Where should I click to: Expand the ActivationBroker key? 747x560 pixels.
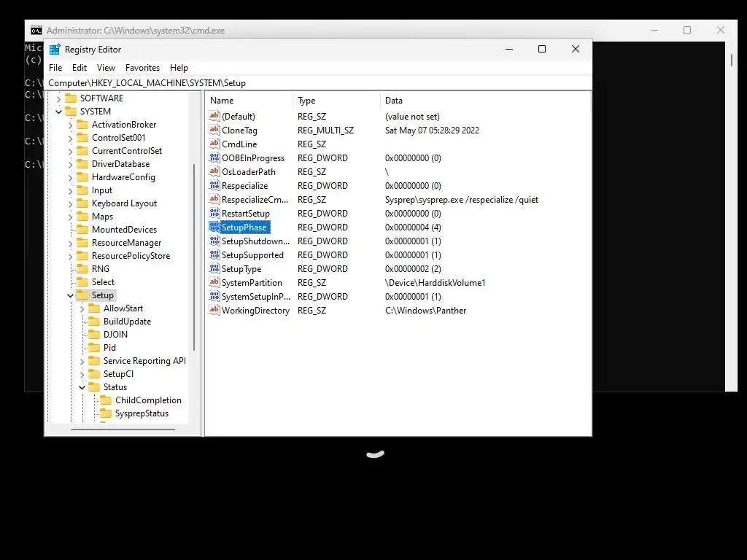[71, 125]
